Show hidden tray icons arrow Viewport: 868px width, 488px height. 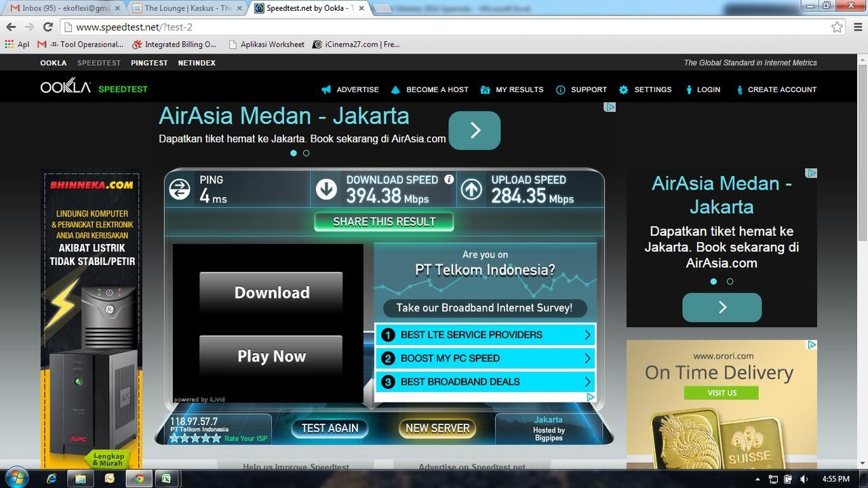pyautogui.click(x=757, y=479)
